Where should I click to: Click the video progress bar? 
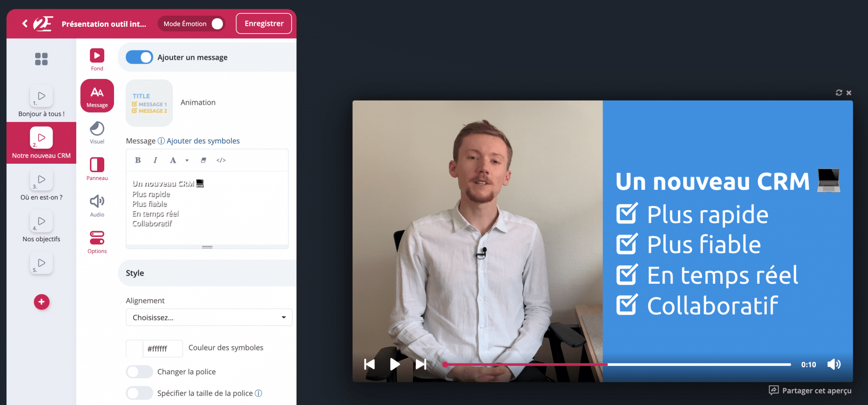tap(617, 364)
